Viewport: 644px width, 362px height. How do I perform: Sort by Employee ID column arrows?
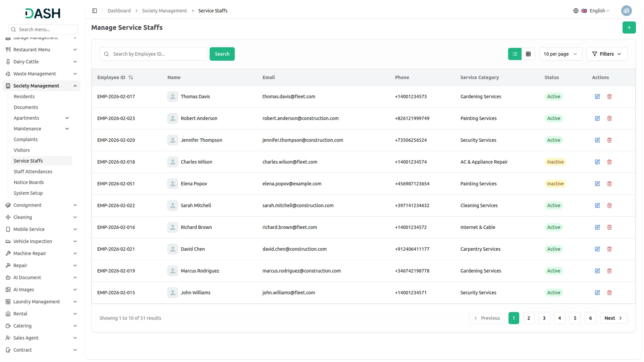pos(131,77)
